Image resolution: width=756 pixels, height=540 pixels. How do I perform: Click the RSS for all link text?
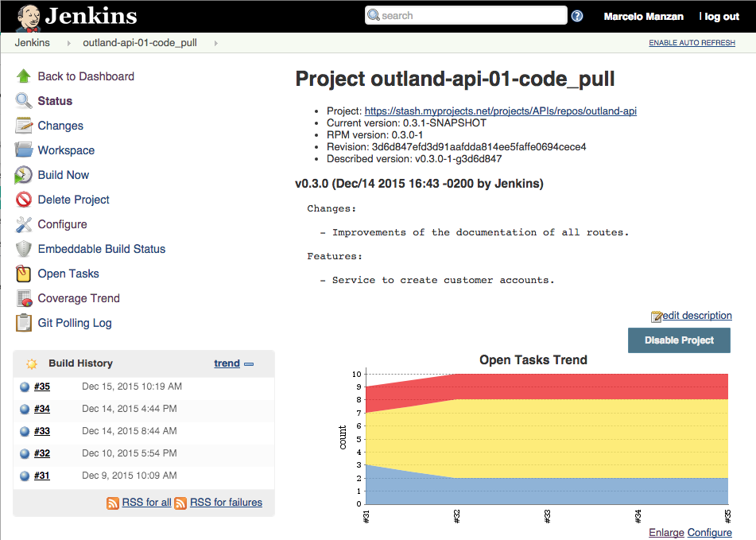click(x=146, y=503)
